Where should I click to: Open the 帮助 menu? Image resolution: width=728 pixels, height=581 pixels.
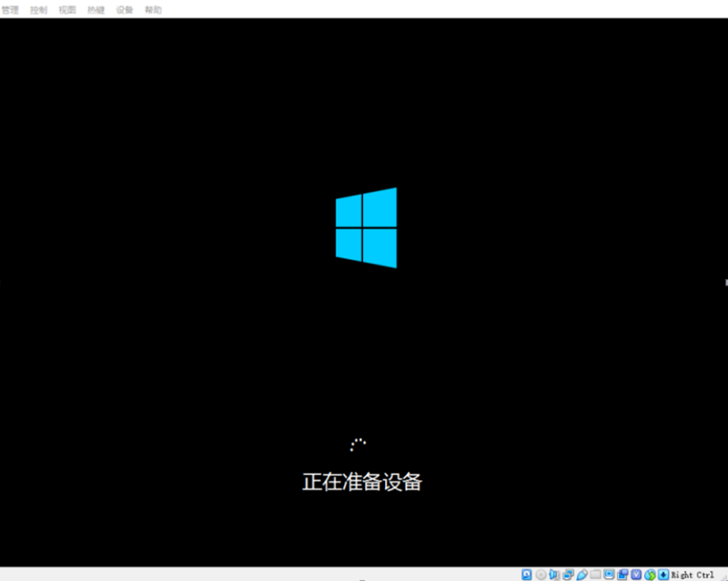pos(154,10)
